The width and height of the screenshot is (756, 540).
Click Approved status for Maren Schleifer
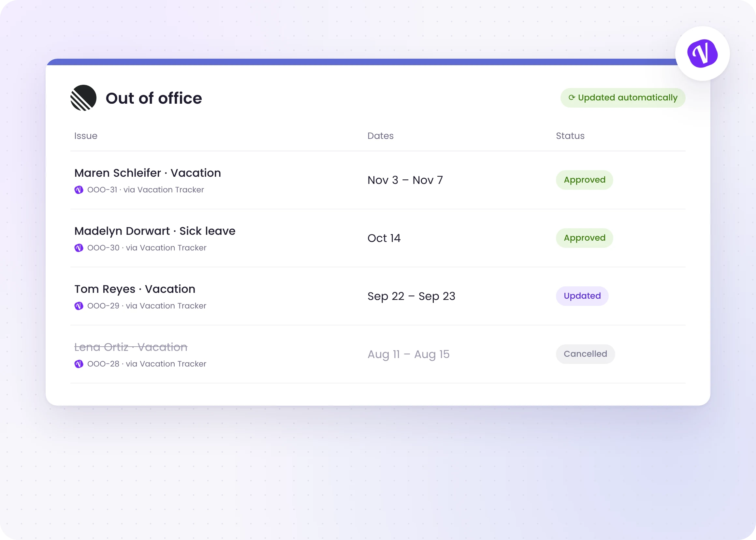585,180
